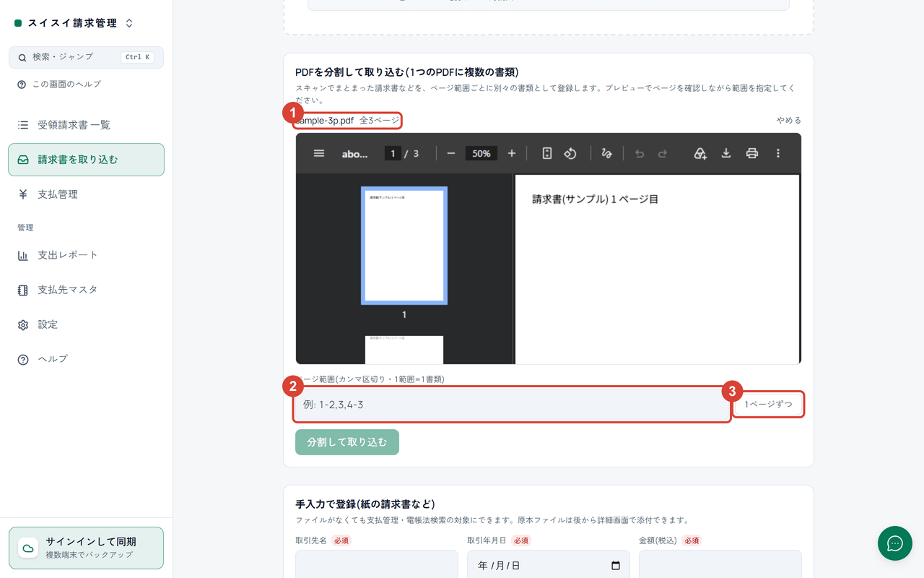Click やめる to cancel the PDF split
This screenshot has width=924, height=578.
click(789, 121)
